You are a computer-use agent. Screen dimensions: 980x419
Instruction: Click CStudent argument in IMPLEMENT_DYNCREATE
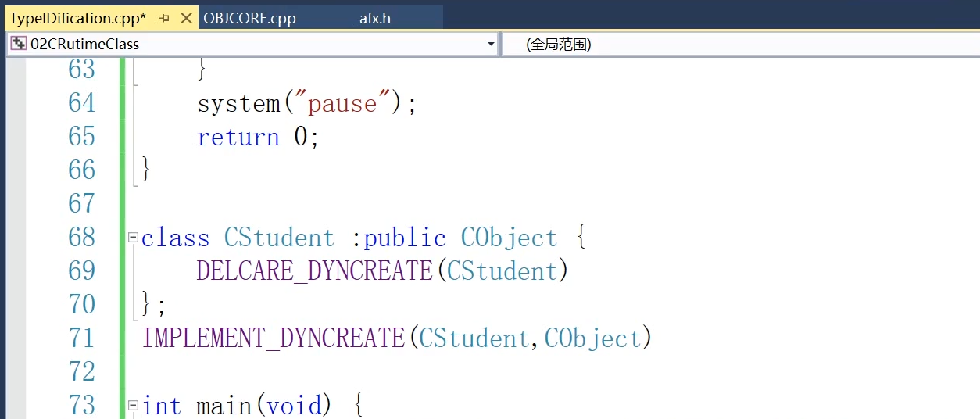(474, 338)
